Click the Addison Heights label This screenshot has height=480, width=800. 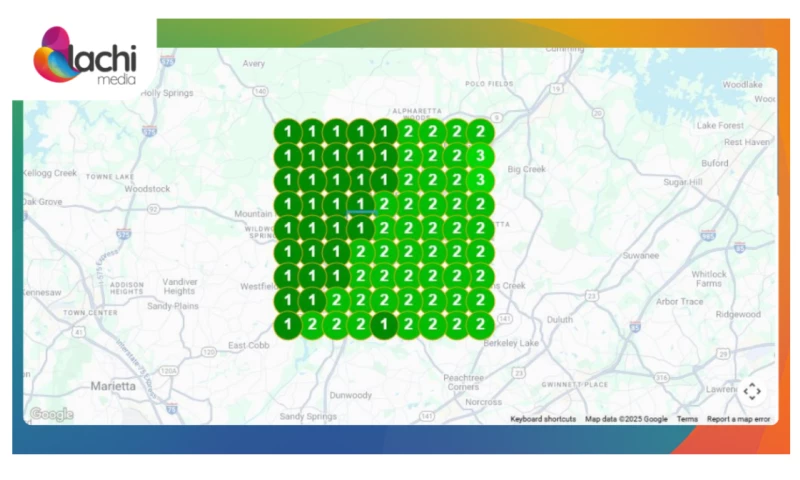point(127,288)
